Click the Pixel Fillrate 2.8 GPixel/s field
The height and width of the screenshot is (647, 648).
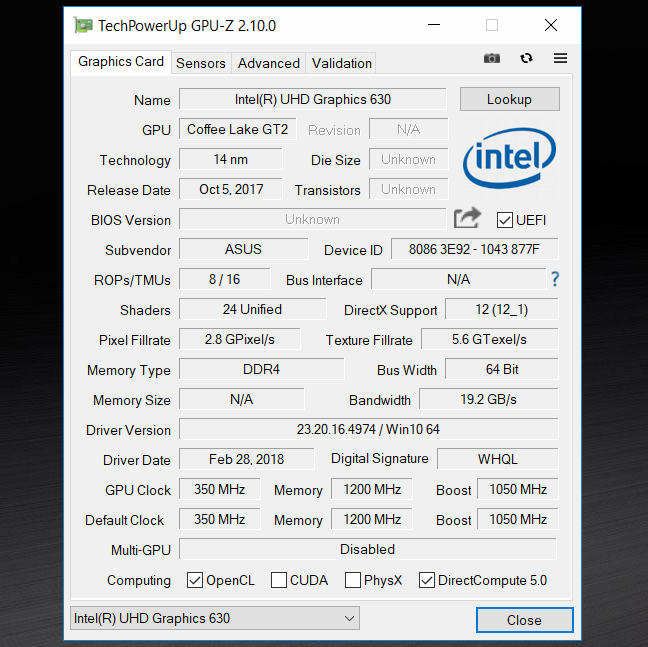[x=240, y=339]
